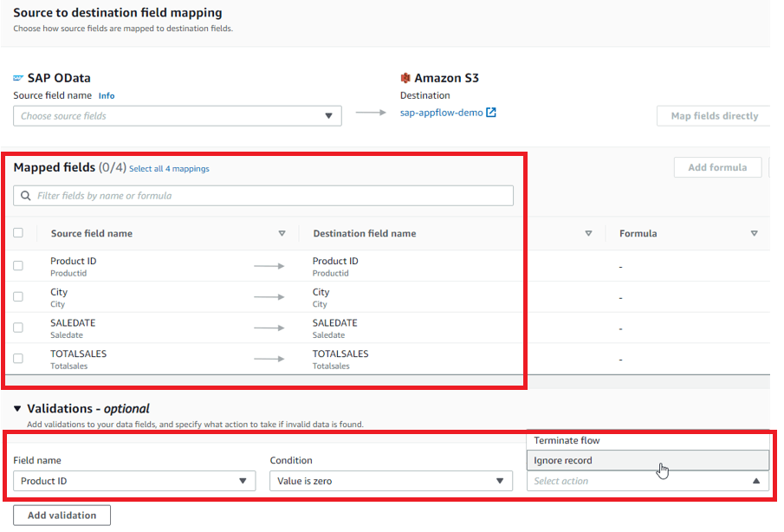Sort the Formula column arrow
The image size is (784, 532).
754,233
